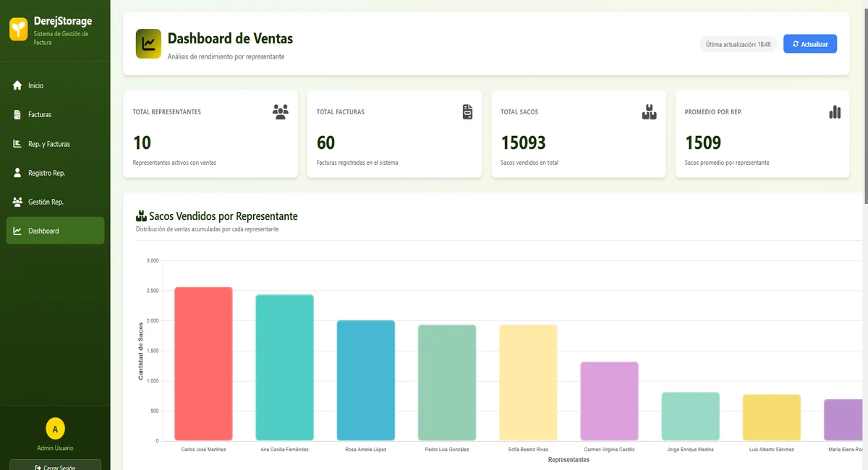This screenshot has width=868, height=470.
Task: Click the Cerrar Sesión button
Action: (55, 464)
